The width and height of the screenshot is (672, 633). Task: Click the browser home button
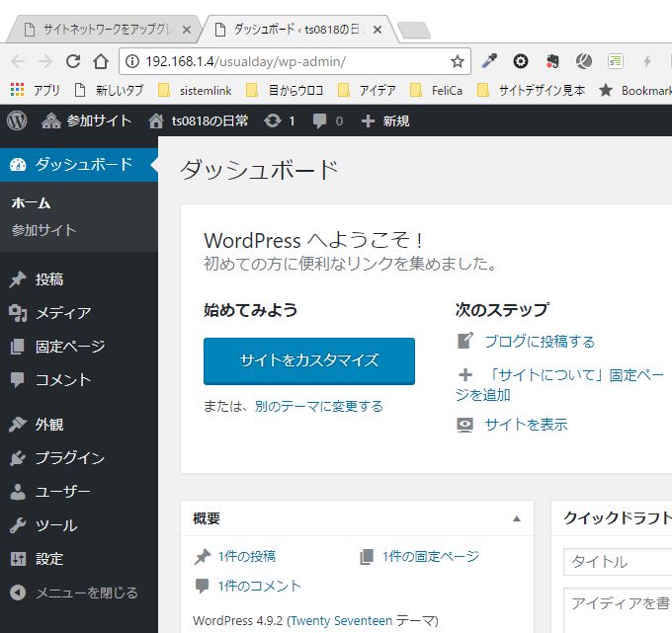(x=101, y=61)
